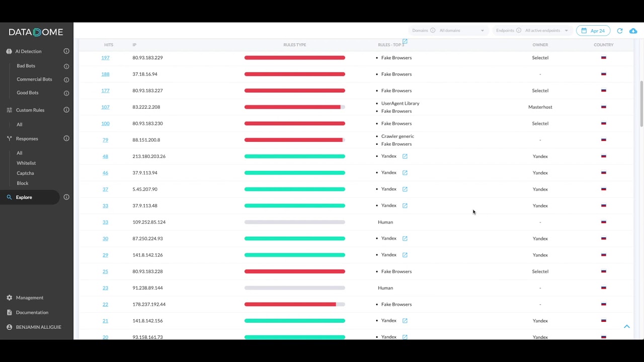
Task: Select Whitelist under Responses
Action: [26, 163]
